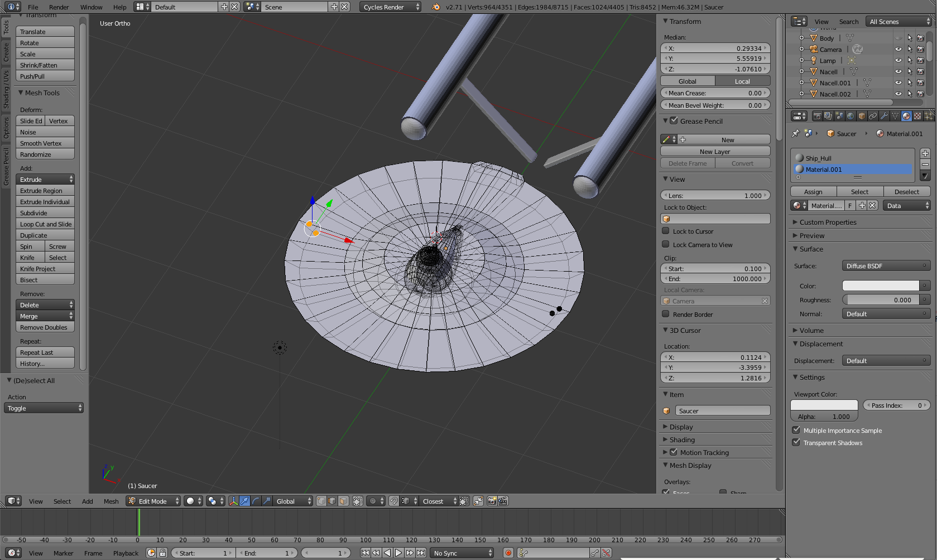Screen dimensions: 937x560
Task: Click the Assign material button
Action: pos(813,191)
